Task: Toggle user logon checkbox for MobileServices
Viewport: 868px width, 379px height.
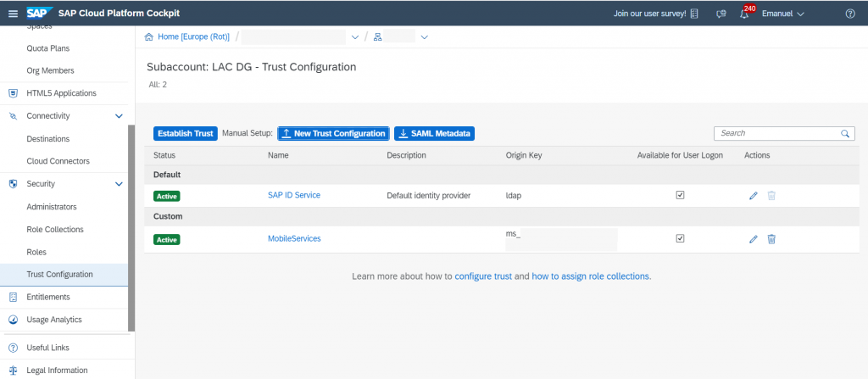Action: (x=681, y=238)
